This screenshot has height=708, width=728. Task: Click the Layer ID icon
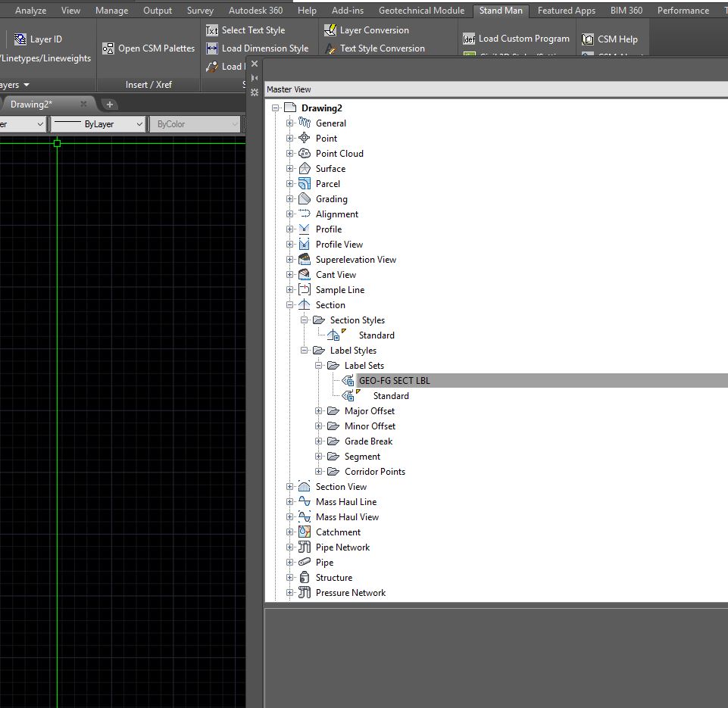(x=20, y=39)
